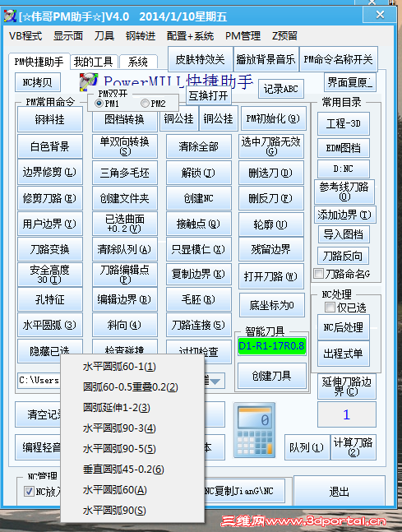Click the 图档转换 button
The height and width of the screenshot is (532, 402).
click(x=124, y=119)
